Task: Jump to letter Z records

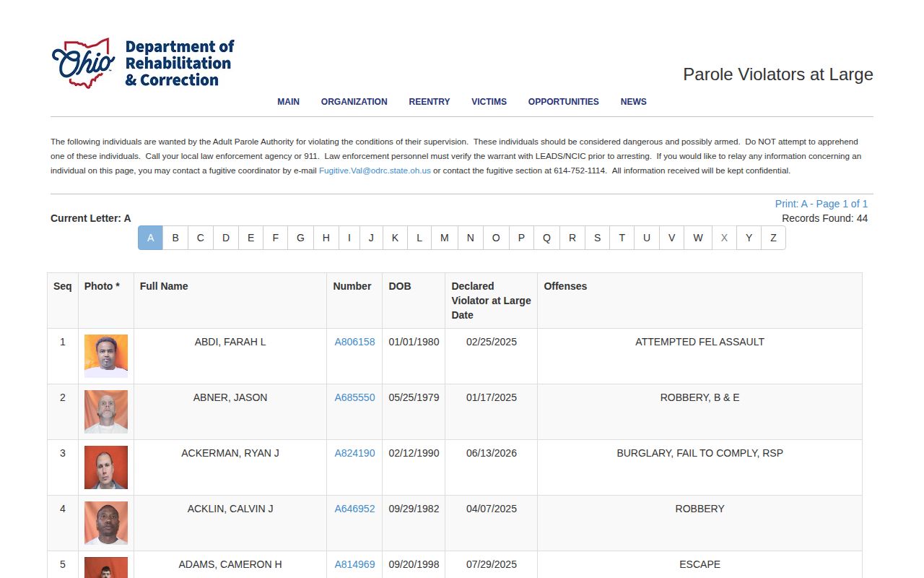Action: [773, 238]
